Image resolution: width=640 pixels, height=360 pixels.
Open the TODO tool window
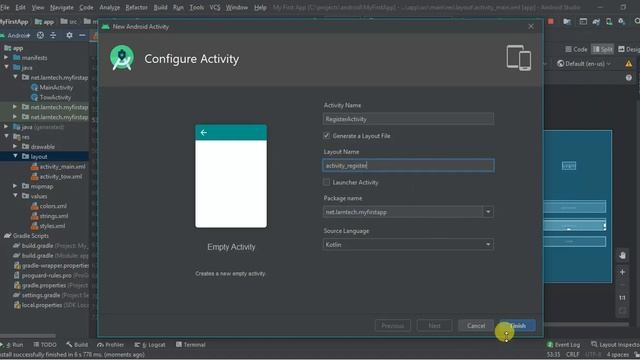(45, 345)
